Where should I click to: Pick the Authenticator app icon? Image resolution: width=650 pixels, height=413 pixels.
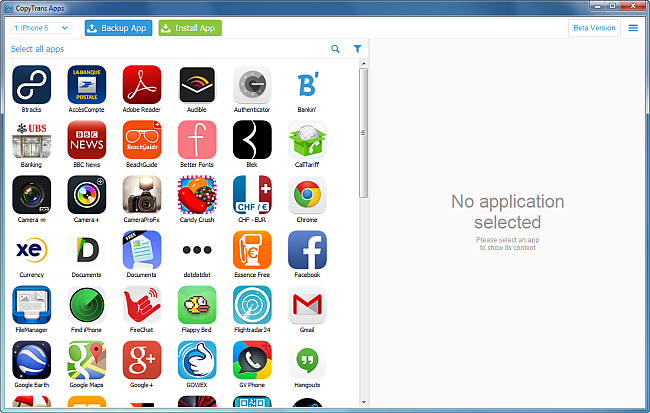pyautogui.click(x=252, y=85)
